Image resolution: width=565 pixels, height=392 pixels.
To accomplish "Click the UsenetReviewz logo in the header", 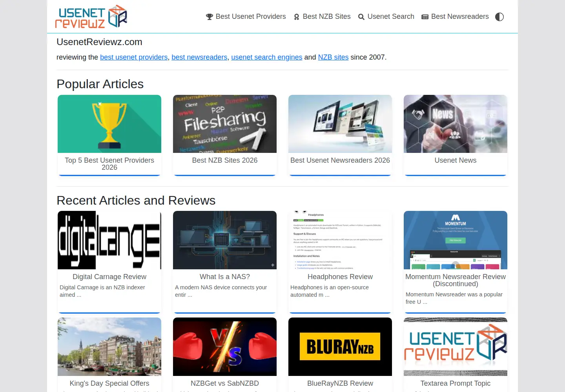I will 91,16.
